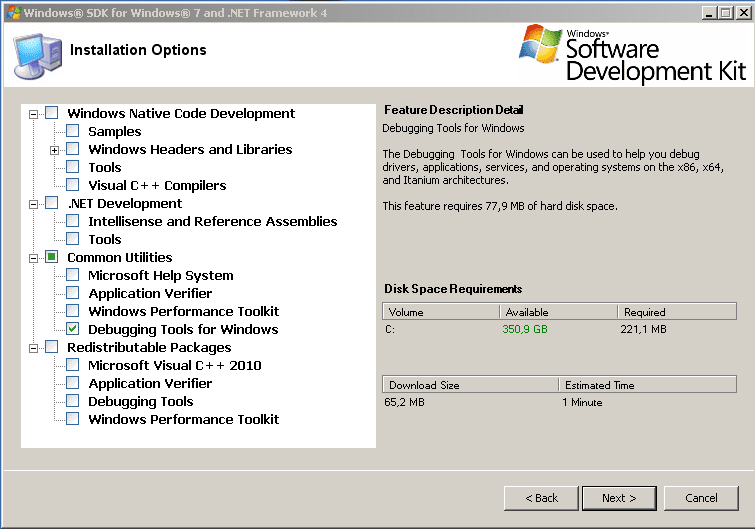Check the Microsoft Visual C++ 2010 box
This screenshot has height=529, width=755.
73,366
